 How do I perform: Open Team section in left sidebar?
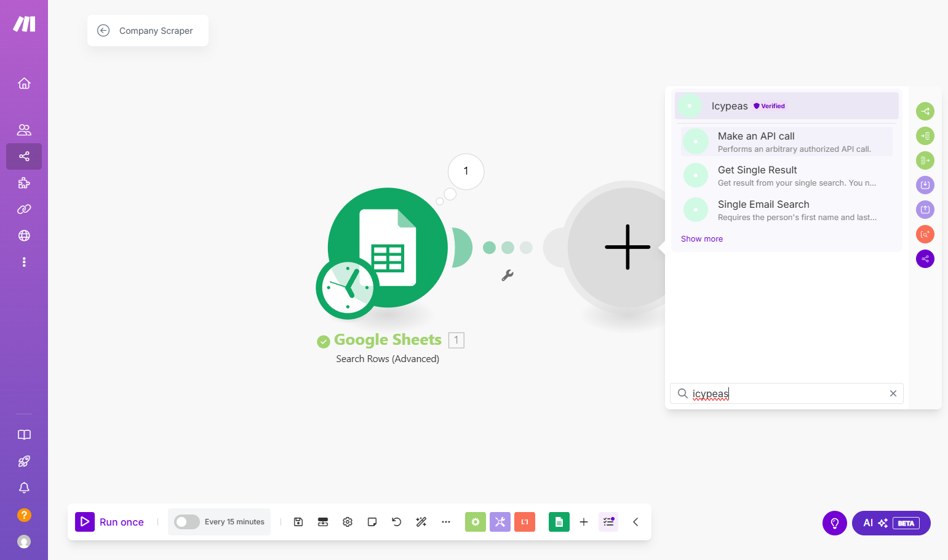pyautogui.click(x=24, y=130)
